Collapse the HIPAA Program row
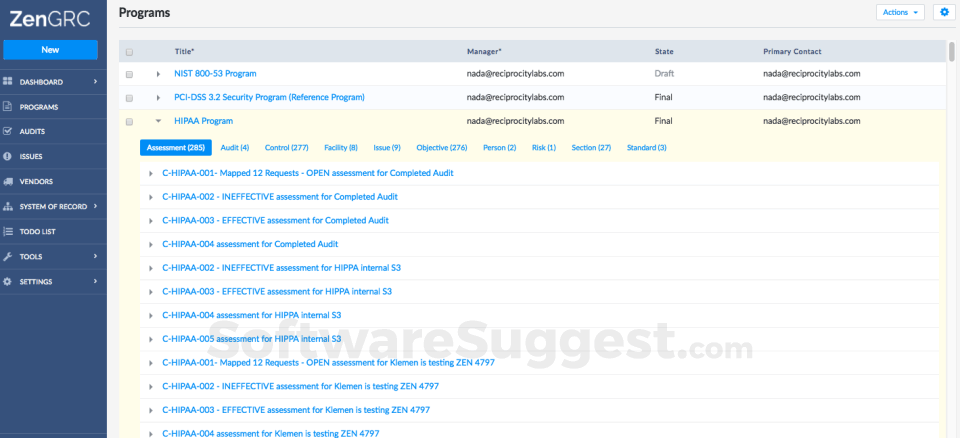Viewport: 960px width, 438px height. click(x=158, y=121)
